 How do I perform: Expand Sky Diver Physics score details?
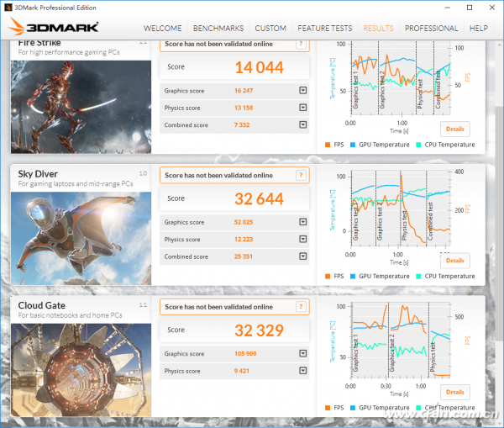point(302,239)
